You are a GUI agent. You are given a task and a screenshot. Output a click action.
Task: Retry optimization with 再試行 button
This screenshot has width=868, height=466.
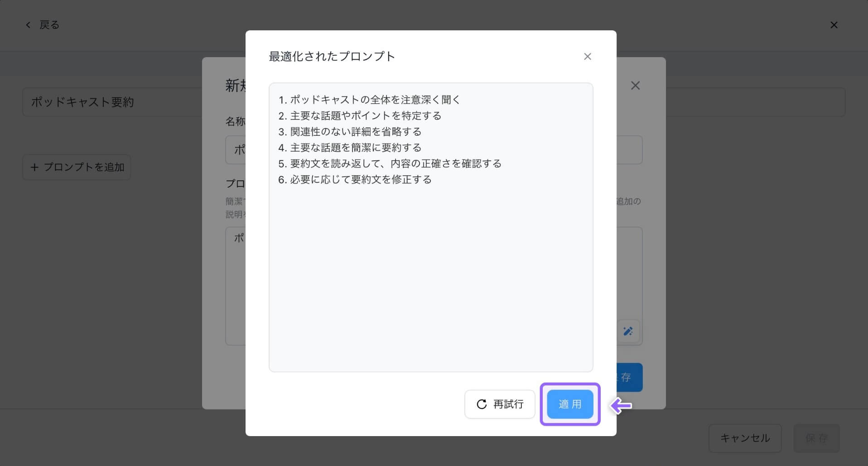click(500, 404)
